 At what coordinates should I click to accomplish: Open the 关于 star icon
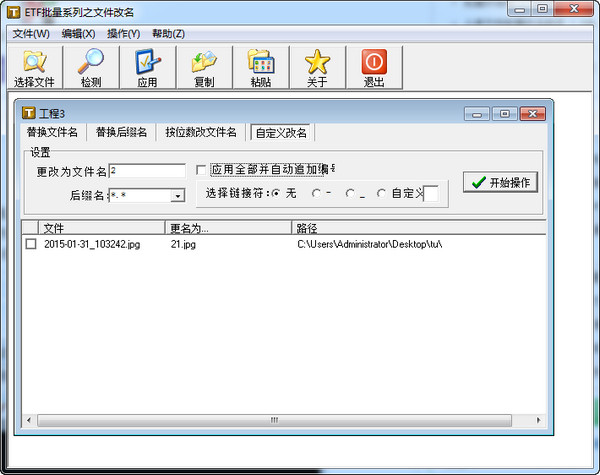pos(317,63)
